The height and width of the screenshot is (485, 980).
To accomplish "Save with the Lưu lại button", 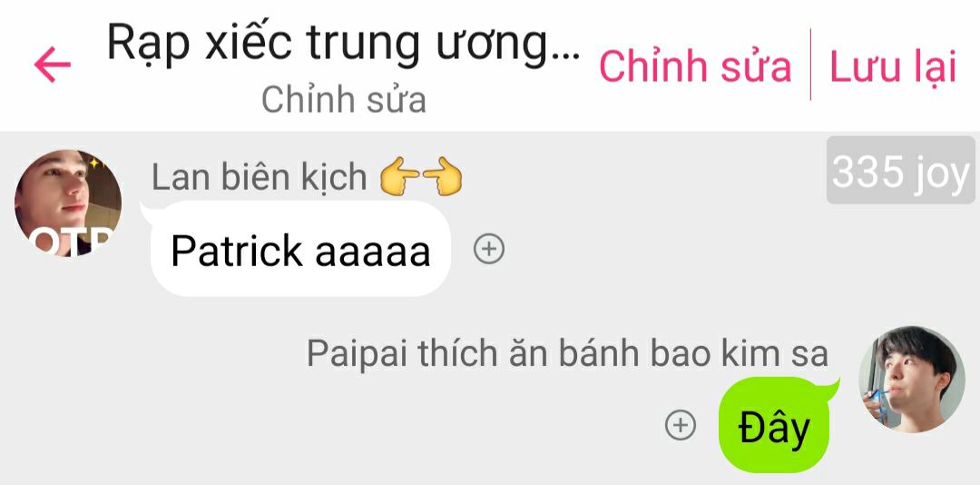I will coord(893,66).
